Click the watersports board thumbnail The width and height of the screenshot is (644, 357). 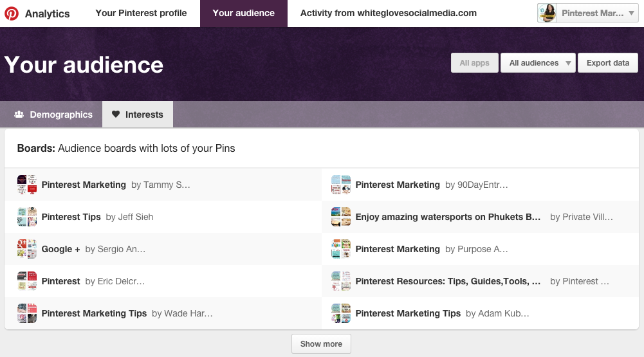point(341,217)
